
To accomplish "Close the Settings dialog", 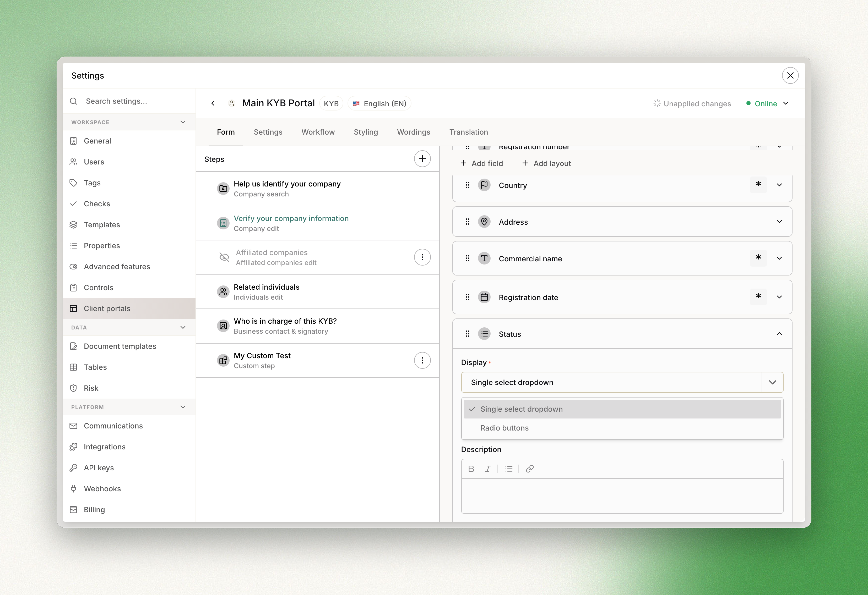I will coord(790,75).
